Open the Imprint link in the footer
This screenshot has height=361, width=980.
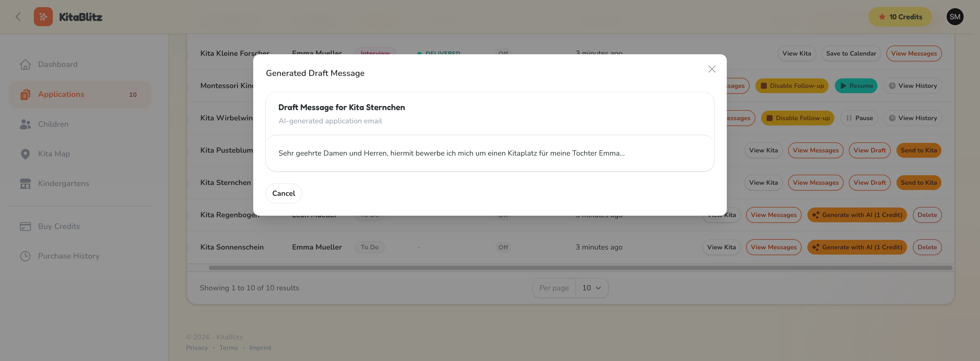point(260,347)
